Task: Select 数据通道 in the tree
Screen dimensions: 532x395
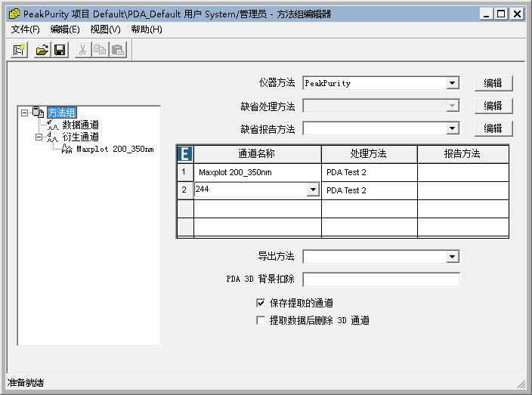Action: point(80,125)
